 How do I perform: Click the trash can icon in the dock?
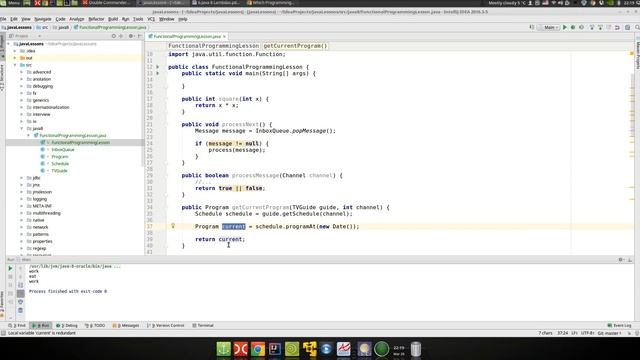click(x=416, y=349)
